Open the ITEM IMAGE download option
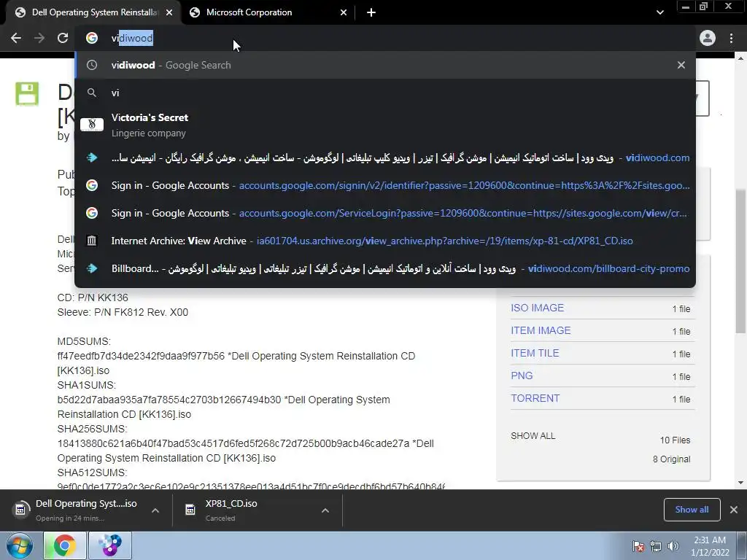The height and width of the screenshot is (560, 747). click(541, 330)
